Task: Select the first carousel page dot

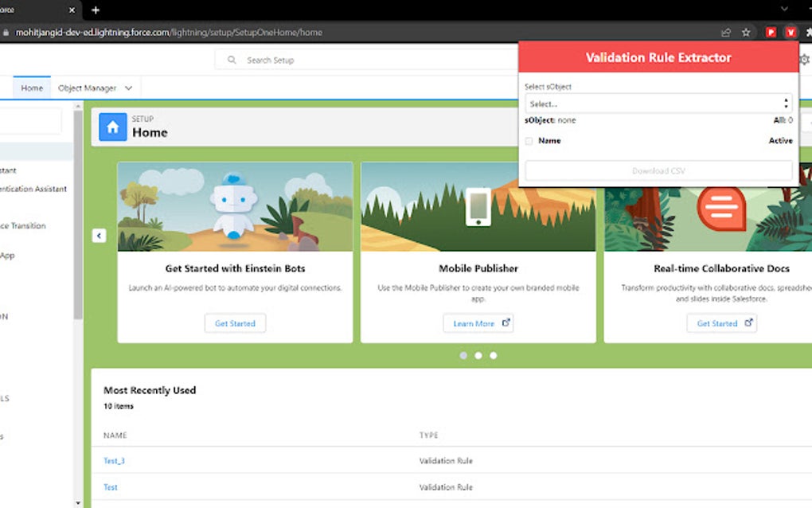Action: (x=463, y=355)
